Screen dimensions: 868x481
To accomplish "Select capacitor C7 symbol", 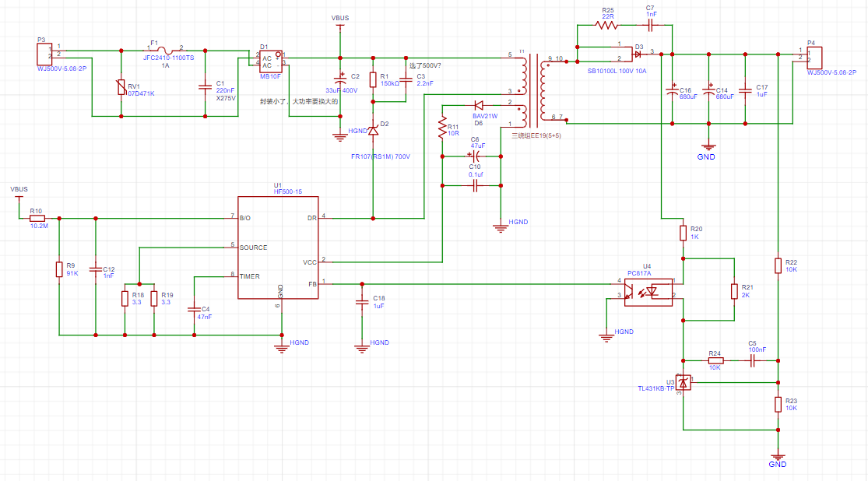I will [x=651, y=25].
